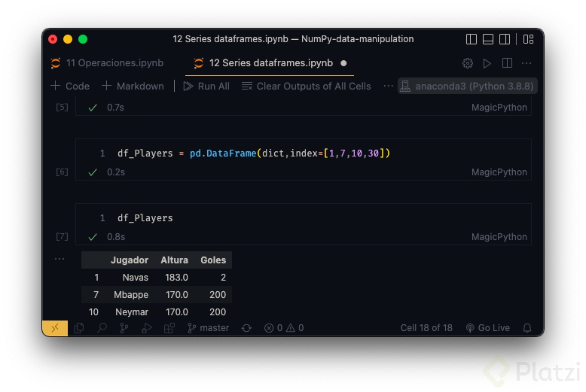Toggle the primary side bar layout

click(472, 39)
